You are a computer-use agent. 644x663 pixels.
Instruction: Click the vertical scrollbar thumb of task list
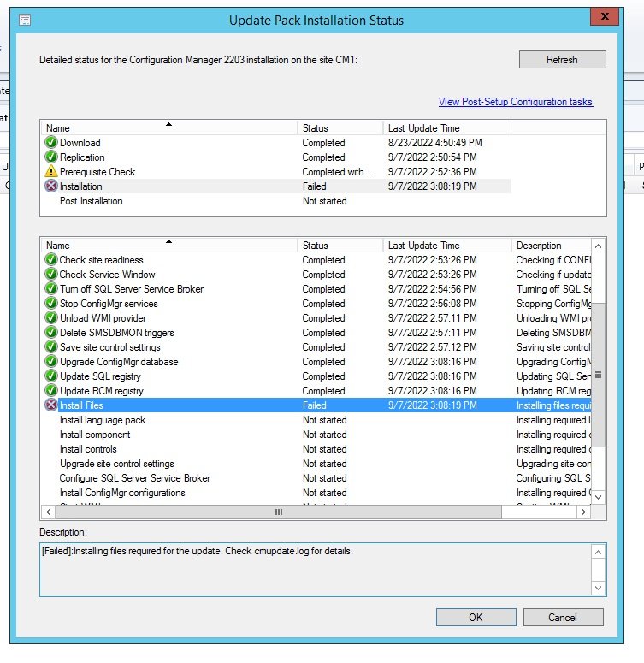(x=598, y=375)
